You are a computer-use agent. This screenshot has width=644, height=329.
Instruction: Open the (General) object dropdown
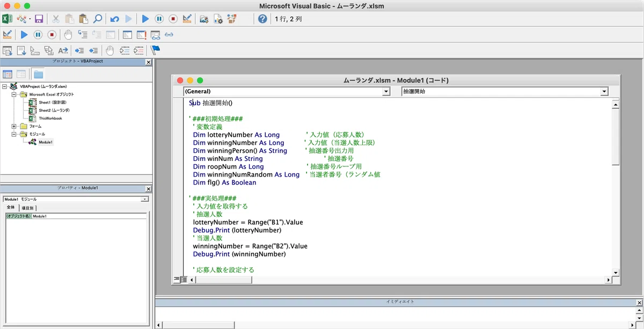point(386,92)
